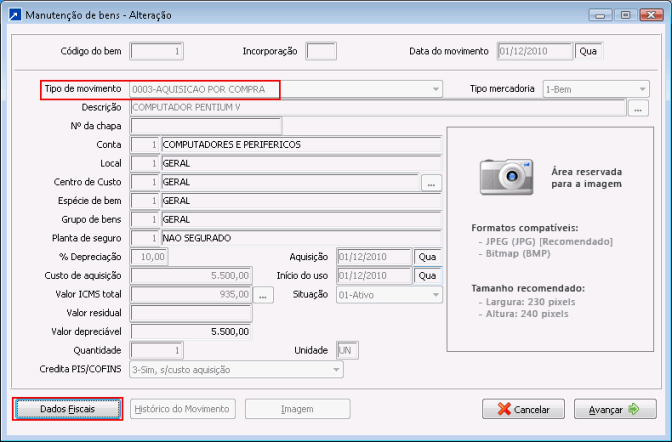This screenshot has width=672, height=442.
Task: Focus the Valor residual input
Action: click(191, 313)
